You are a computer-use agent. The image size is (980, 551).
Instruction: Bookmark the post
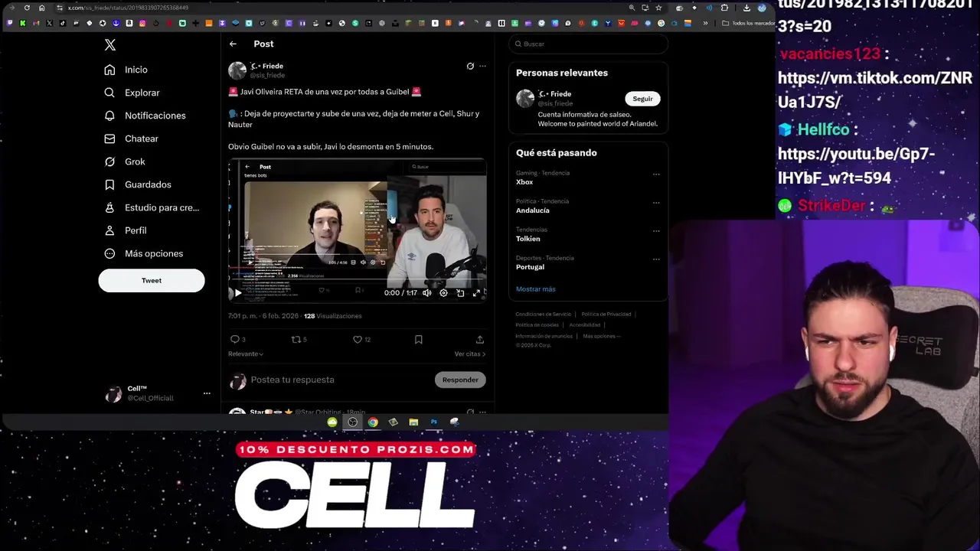click(418, 339)
